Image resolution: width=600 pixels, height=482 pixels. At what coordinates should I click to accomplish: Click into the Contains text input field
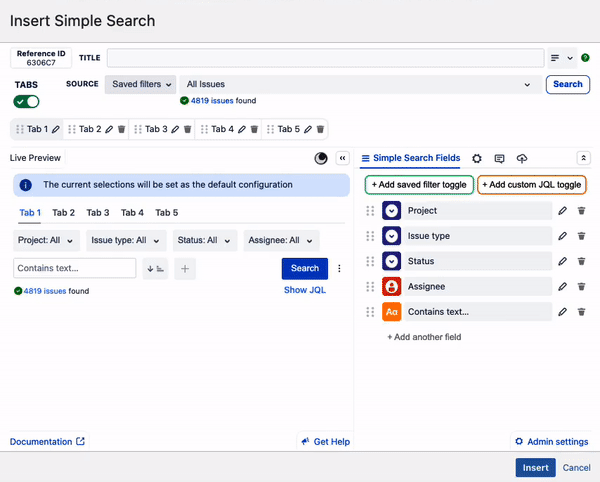point(75,268)
